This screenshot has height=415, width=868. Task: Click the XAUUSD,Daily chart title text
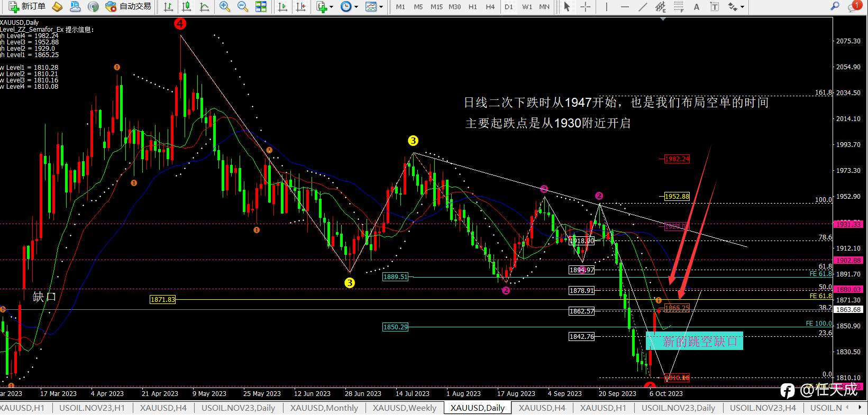pyautogui.click(x=20, y=23)
